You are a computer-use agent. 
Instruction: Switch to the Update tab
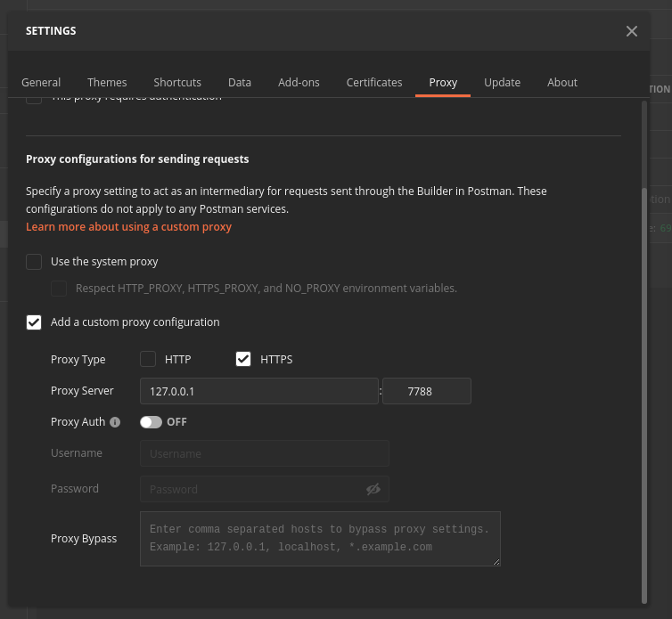click(x=503, y=82)
